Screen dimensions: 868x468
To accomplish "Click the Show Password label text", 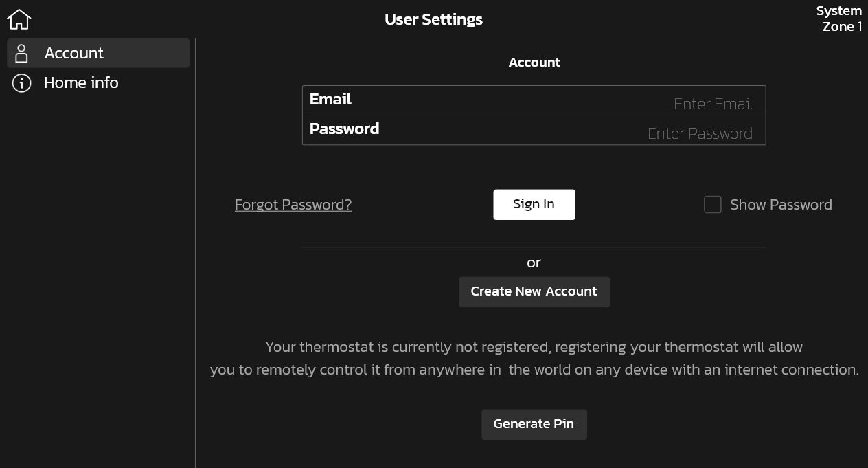I will pyautogui.click(x=781, y=205).
